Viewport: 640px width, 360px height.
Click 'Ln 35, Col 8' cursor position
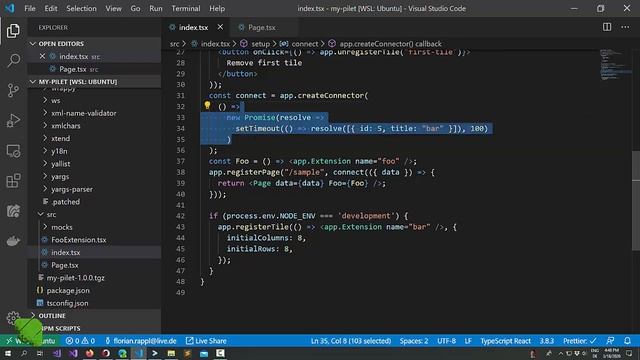351,341
